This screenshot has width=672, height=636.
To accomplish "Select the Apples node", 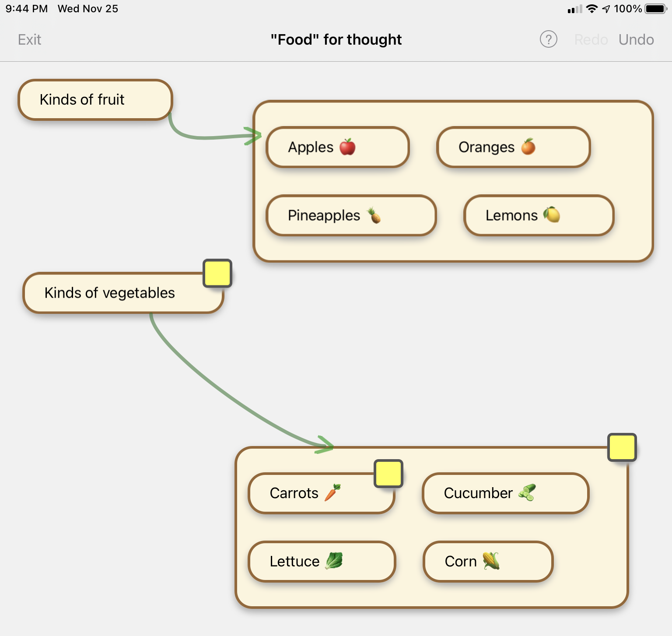I will (x=337, y=148).
